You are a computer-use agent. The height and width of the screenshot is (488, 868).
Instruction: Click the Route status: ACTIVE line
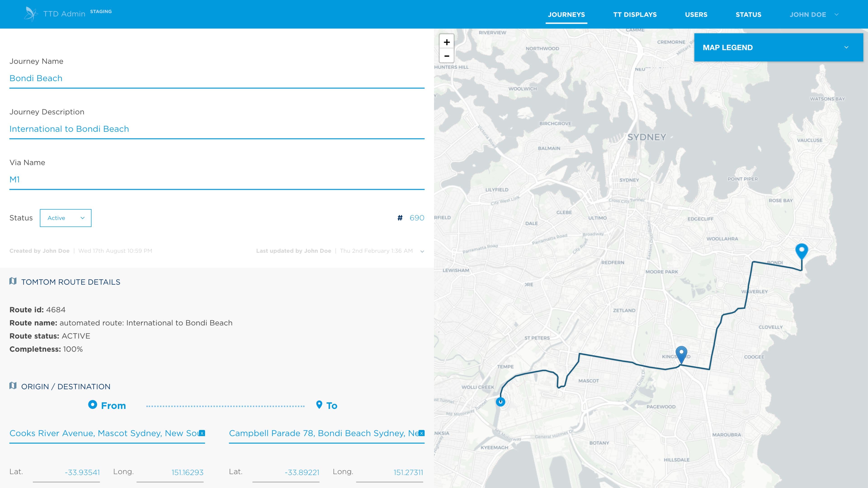point(50,336)
